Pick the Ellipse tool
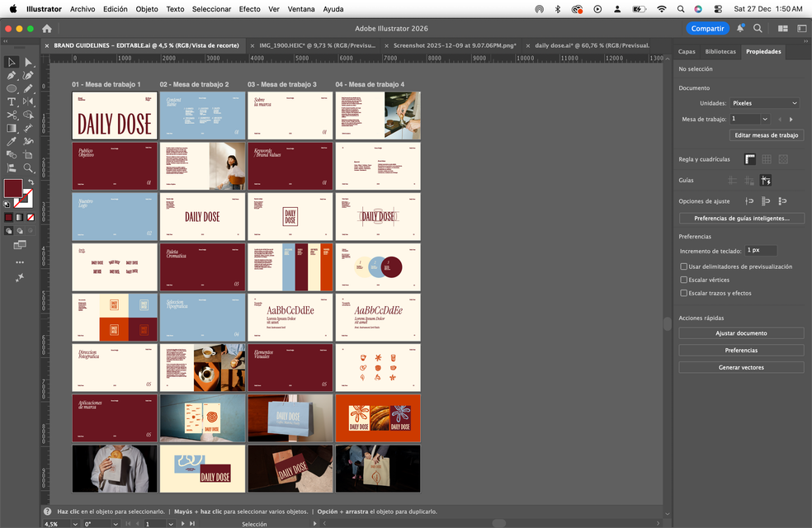Screen dimensions: 812x528 tap(12, 88)
